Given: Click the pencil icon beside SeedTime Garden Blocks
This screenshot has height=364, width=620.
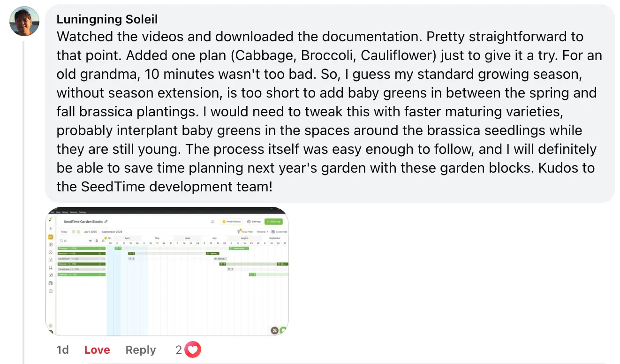Looking at the screenshot, I should pos(106,221).
